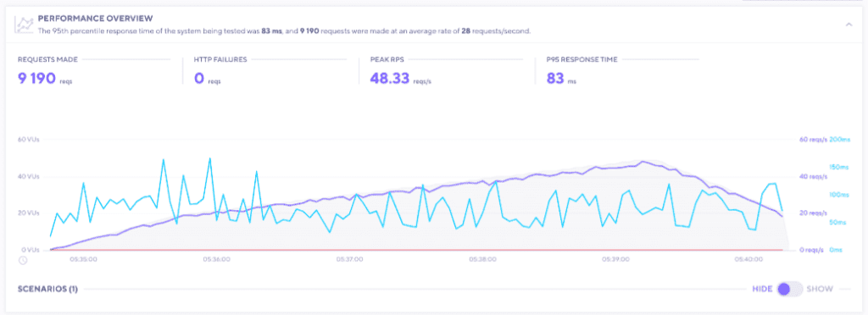Select the SHOW label beside the switch
Viewport: 868px width, 315px height.
[x=820, y=289]
